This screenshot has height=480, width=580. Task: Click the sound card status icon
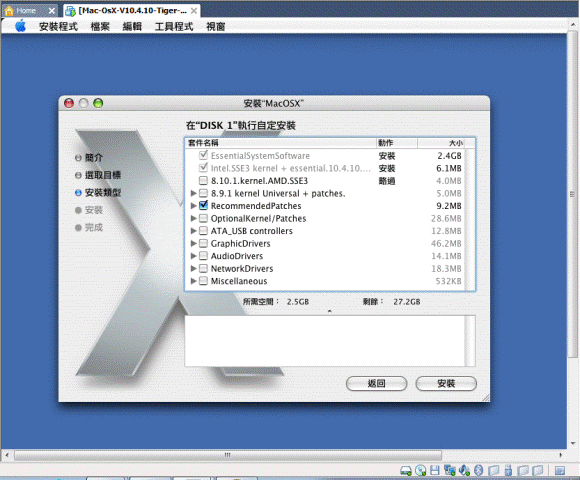(x=464, y=470)
